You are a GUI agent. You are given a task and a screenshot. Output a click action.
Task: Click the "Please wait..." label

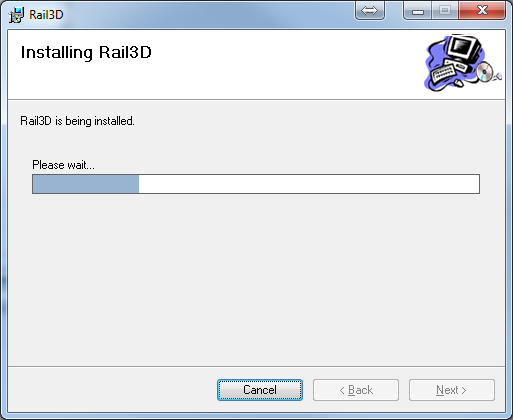point(63,165)
